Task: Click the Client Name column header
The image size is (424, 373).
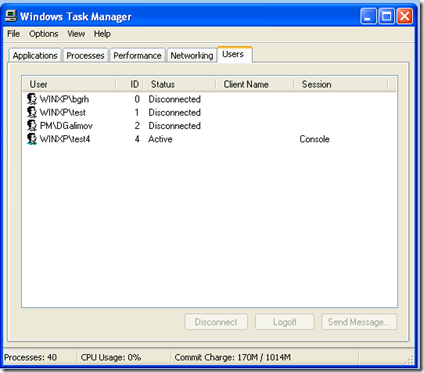Action: [255, 84]
